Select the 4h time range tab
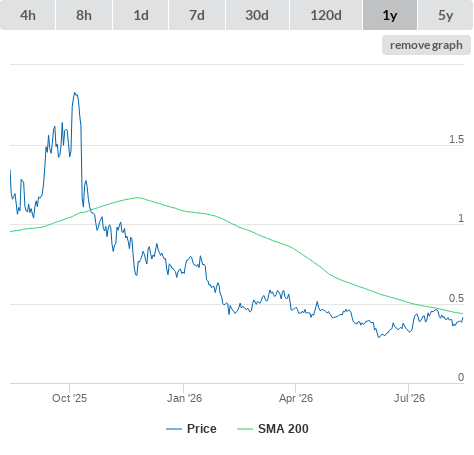Screen dimensions: 474x455 tap(28, 15)
